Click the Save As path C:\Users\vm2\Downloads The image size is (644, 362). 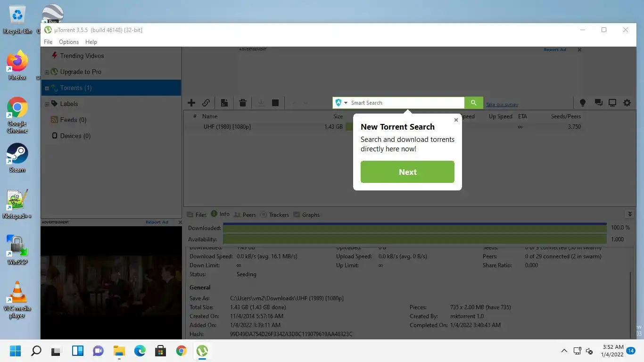pos(287,298)
